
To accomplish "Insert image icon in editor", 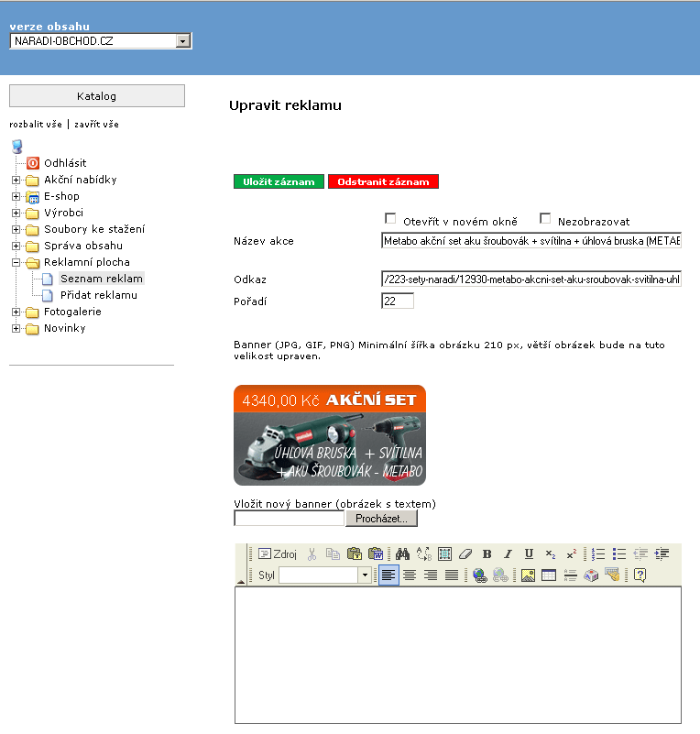I will coord(528,575).
